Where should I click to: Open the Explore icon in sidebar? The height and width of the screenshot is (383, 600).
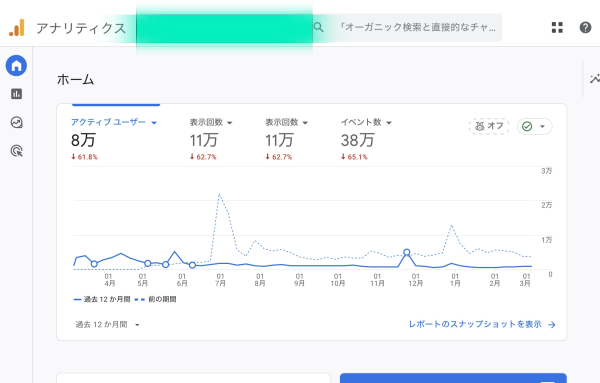pyautogui.click(x=16, y=122)
